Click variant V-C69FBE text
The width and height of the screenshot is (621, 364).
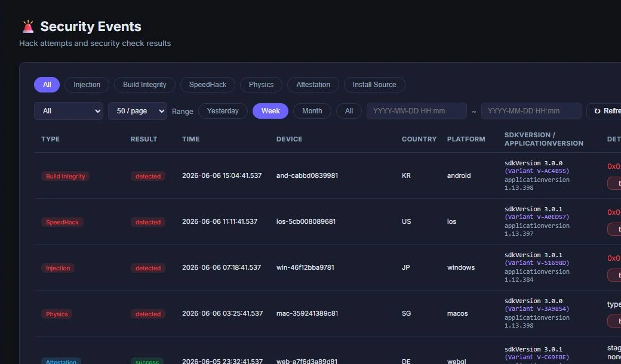click(537, 357)
